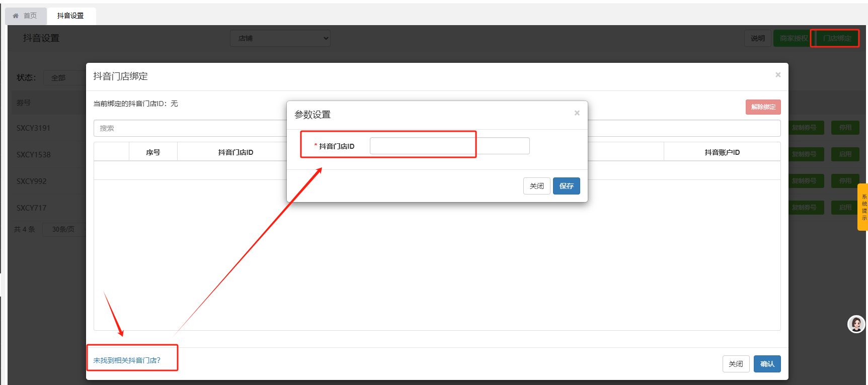This screenshot has height=385, width=868.
Task: Click the 共 4 条 total count
Action: tap(24, 229)
